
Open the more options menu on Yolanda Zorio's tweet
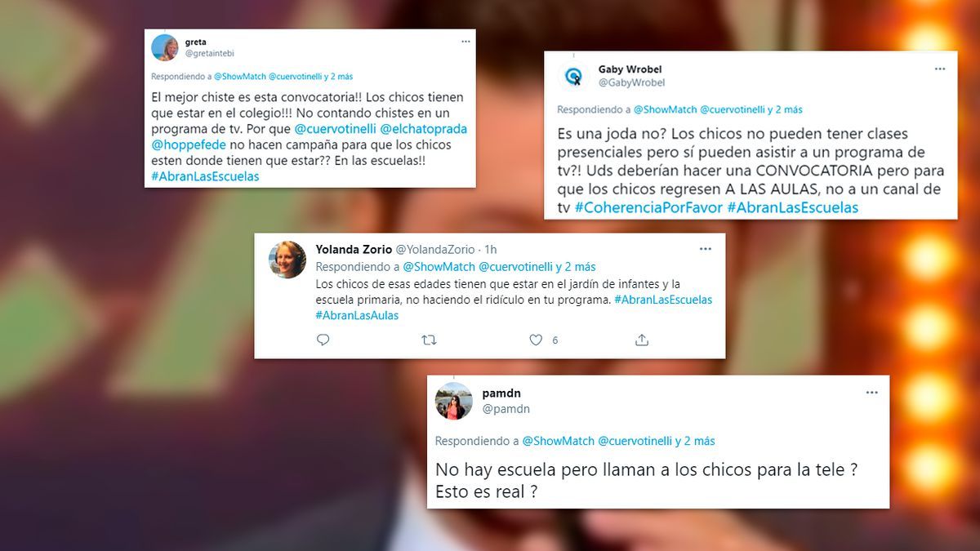point(706,248)
